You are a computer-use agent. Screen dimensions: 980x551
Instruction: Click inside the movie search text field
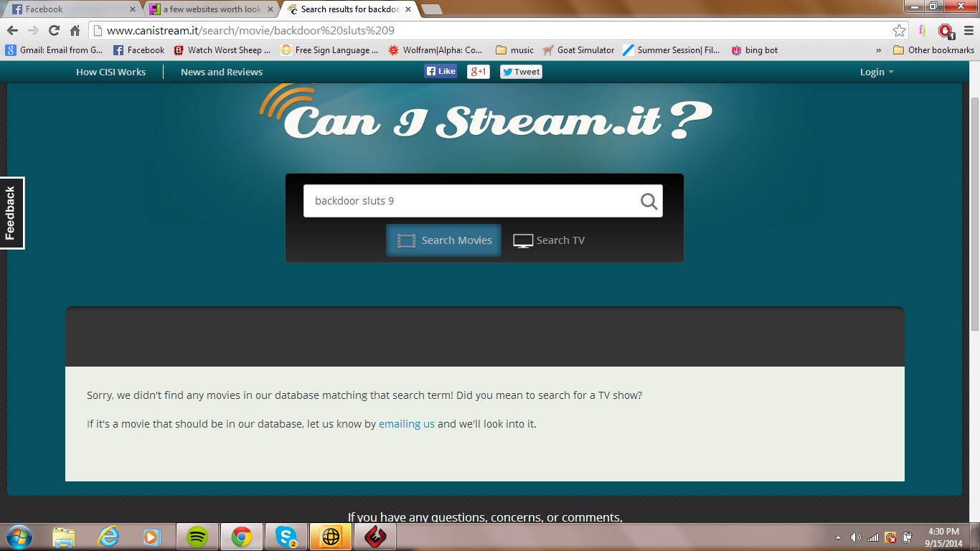[470, 202]
